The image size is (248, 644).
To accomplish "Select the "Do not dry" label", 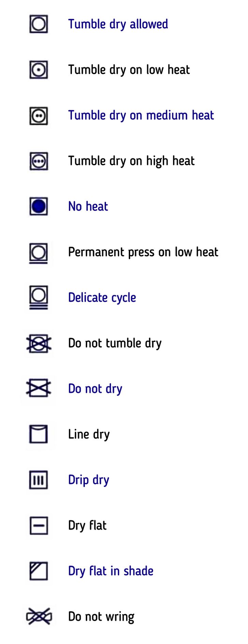I will click(95, 389).
